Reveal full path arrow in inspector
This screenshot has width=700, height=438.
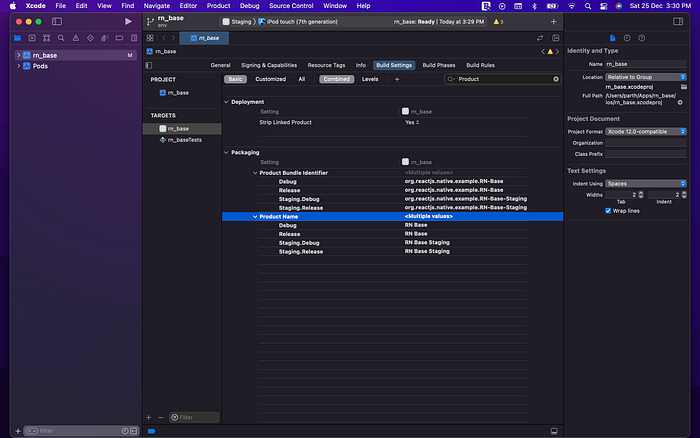click(680, 102)
